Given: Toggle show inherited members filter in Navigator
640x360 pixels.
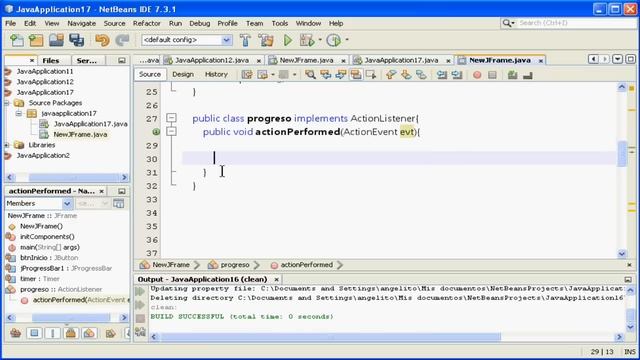Looking at the screenshot, I should click(16, 333).
